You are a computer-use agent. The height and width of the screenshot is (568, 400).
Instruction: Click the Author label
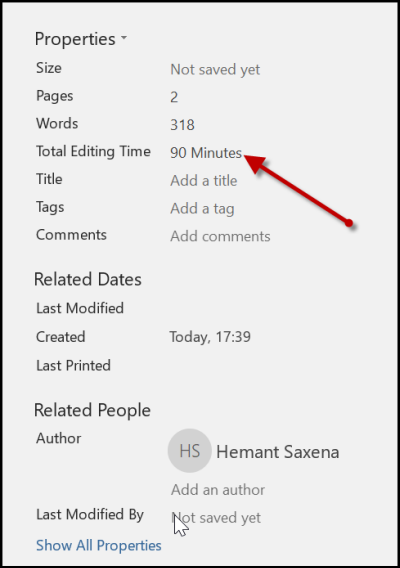58,438
